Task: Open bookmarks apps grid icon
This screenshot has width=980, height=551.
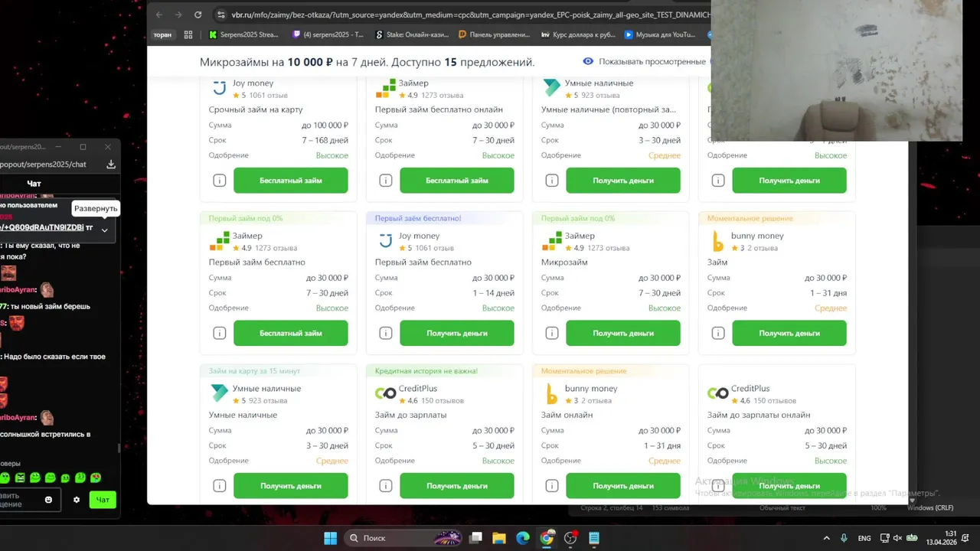Action: click(x=188, y=34)
